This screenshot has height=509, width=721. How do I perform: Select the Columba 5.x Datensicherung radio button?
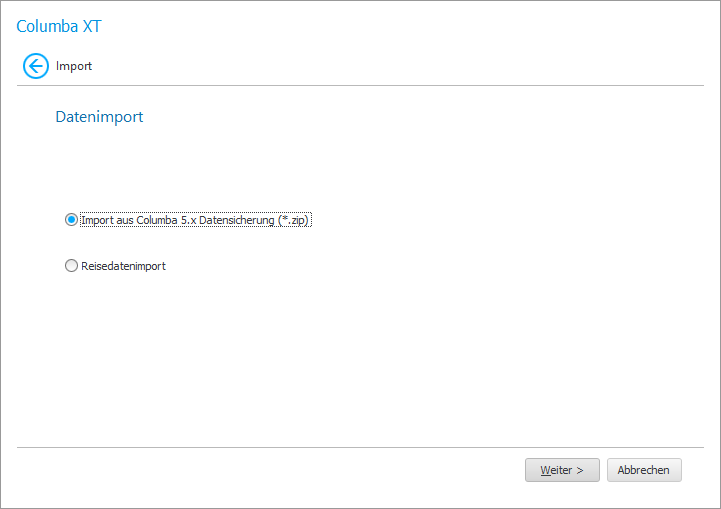point(71,220)
